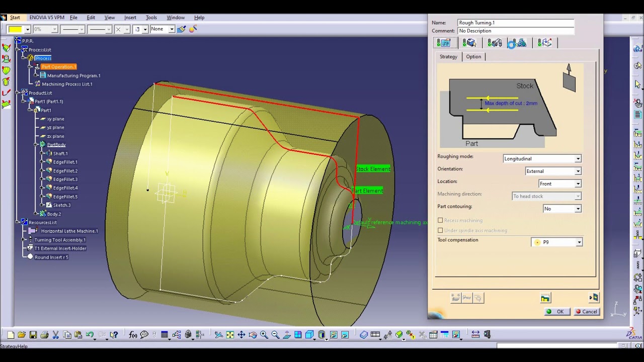Open the transparency percent dropdown
This screenshot has height=362, width=644.
point(54,29)
